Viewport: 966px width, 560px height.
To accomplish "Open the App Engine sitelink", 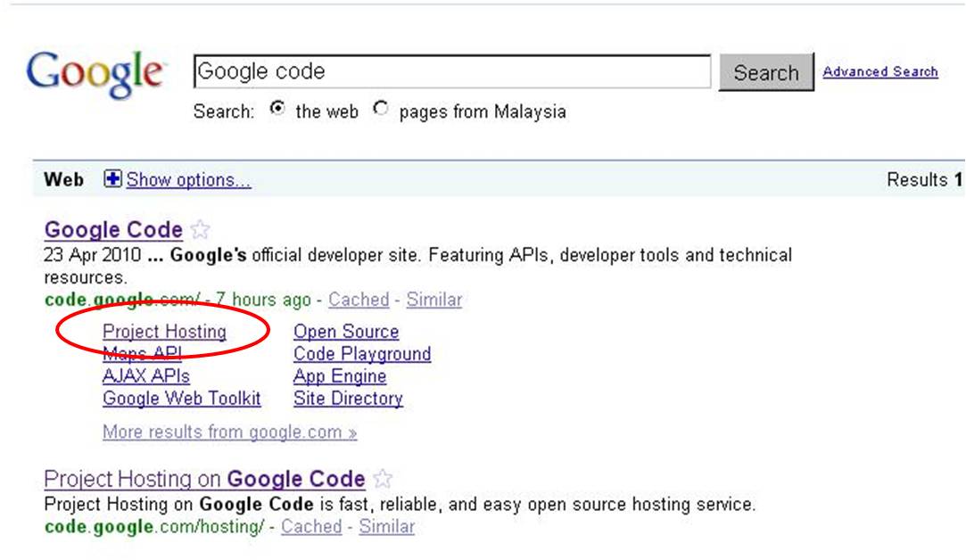I will point(340,375).
